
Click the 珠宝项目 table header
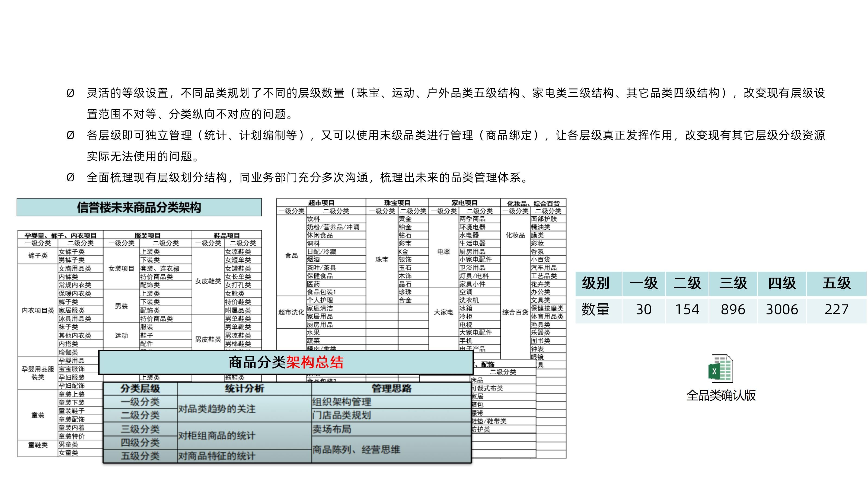[397, 203]
